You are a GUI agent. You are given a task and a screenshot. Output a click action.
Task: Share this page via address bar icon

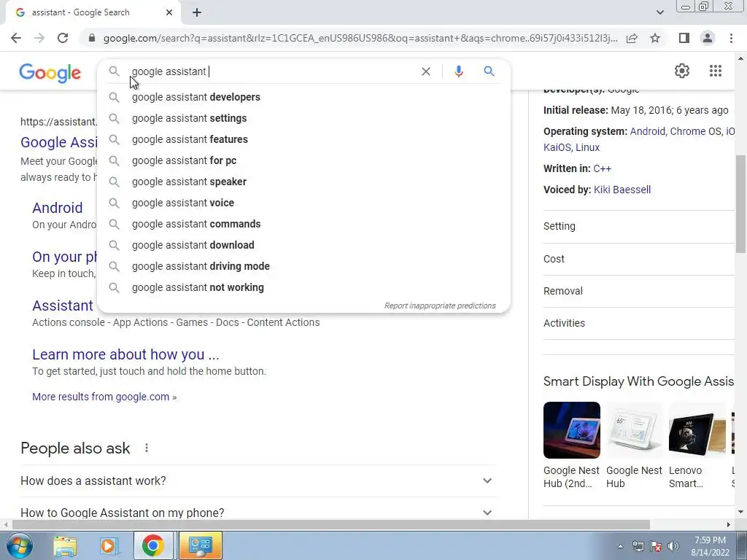[x=632, y=38]
